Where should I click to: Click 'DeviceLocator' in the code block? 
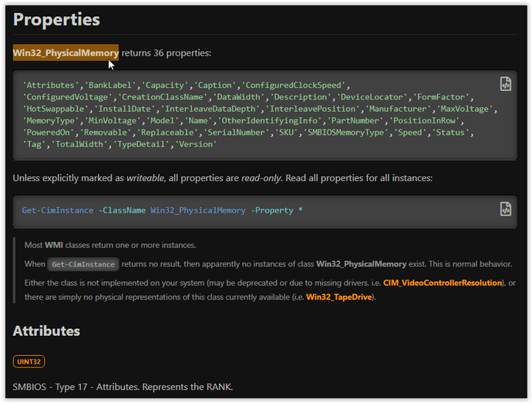click(372, 97)
